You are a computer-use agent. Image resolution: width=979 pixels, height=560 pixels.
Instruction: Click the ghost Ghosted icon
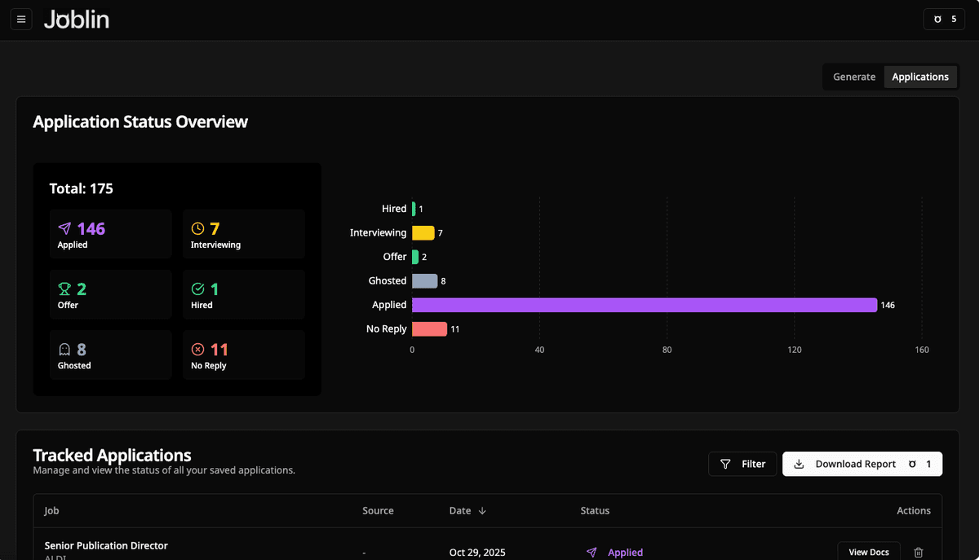click(x=65, y=350)
